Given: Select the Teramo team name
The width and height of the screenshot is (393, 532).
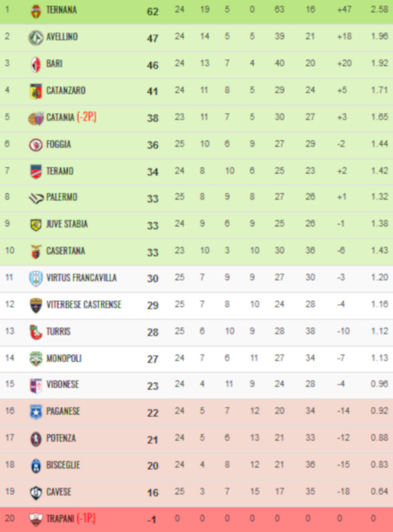Looking at the screenshot, I should pyautogui.click(x=60, y=171).
